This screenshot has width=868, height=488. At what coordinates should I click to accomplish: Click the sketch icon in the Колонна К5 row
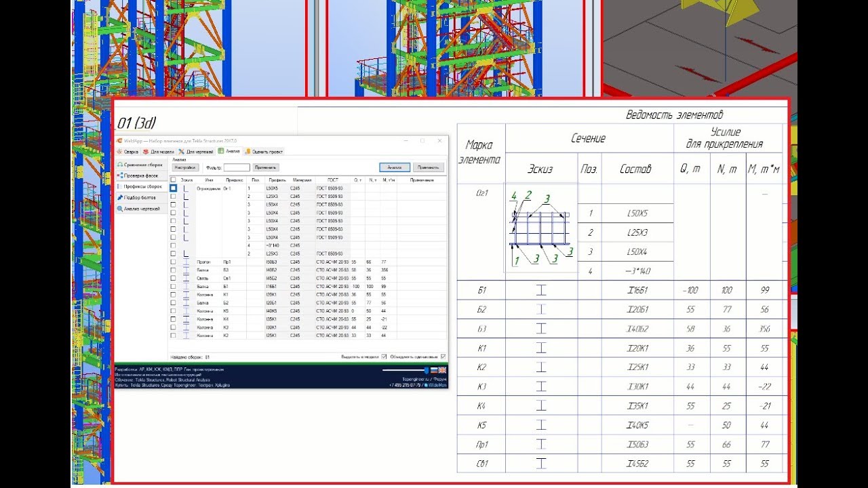(186, 310)
